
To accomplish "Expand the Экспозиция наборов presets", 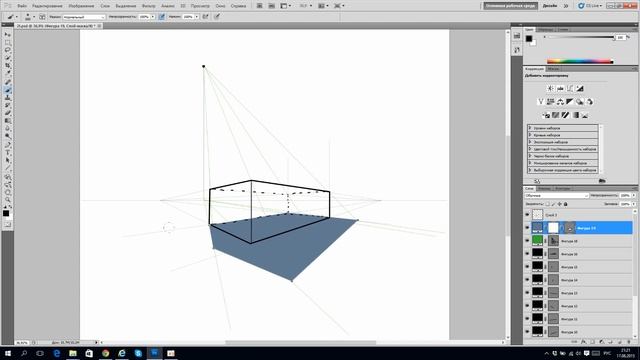I will click(x=530, y=142).
